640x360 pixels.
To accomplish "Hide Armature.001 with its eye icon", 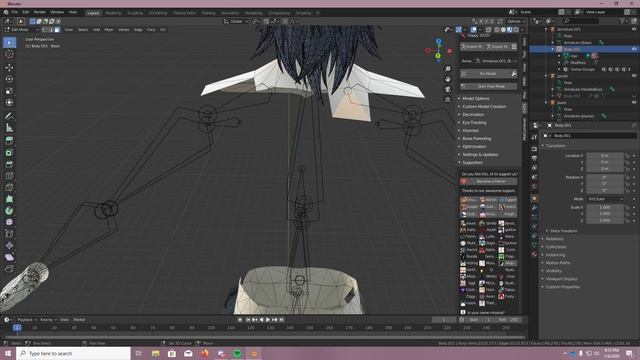I will pos(634,29).
